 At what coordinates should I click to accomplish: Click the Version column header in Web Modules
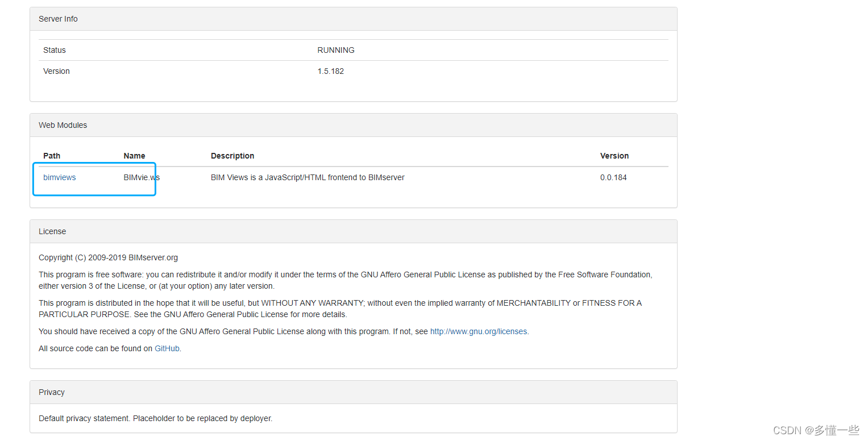tap(614, 156)
